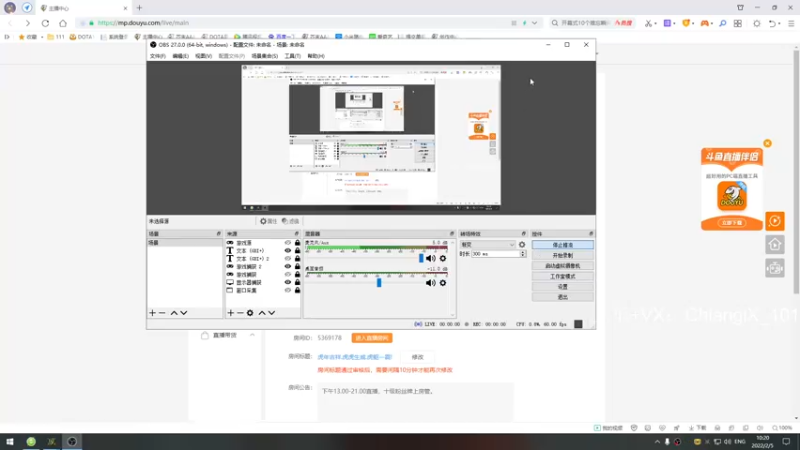Open the scissors screenshot tool dropdown

(656, 23)
